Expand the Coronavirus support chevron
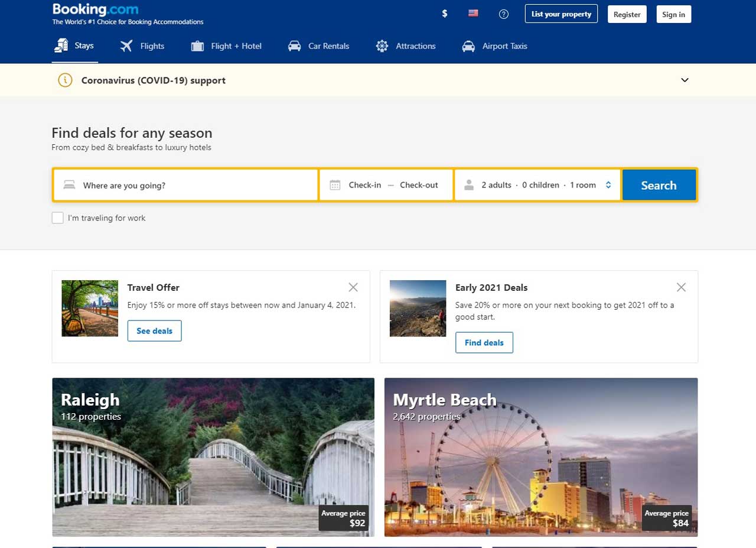Screen dimensions: 756x548 pyautogui.click(x=685, y=80)
